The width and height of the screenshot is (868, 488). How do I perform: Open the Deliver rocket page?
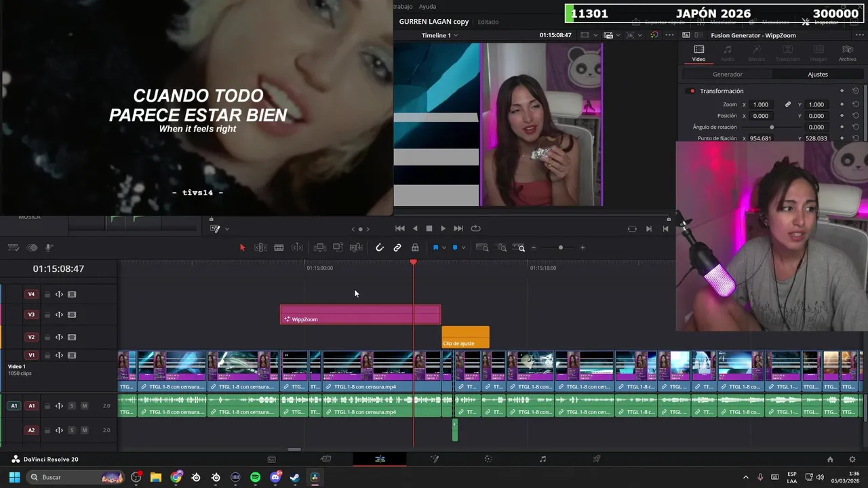pos(597,459)
